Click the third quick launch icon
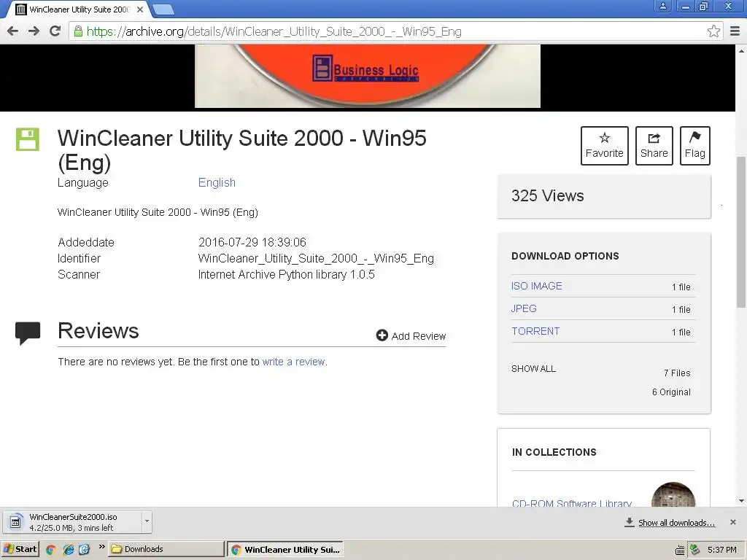 (84, 550)
